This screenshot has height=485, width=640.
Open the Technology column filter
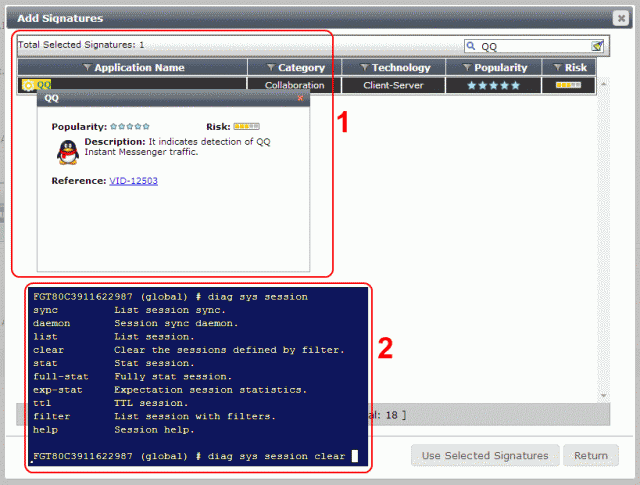click(364, 67)
